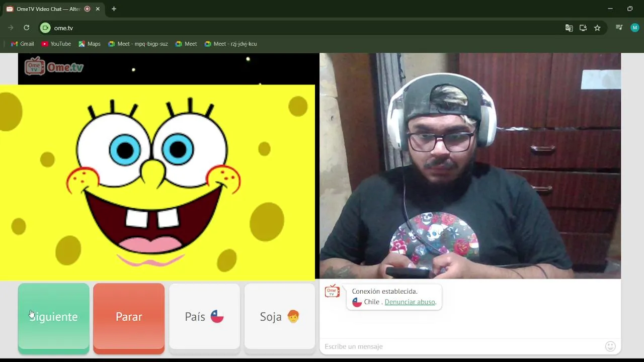The image size is (644, 362).
Task: Click the OmeTV avatar icon in chat
Action: tap(332, 292)
